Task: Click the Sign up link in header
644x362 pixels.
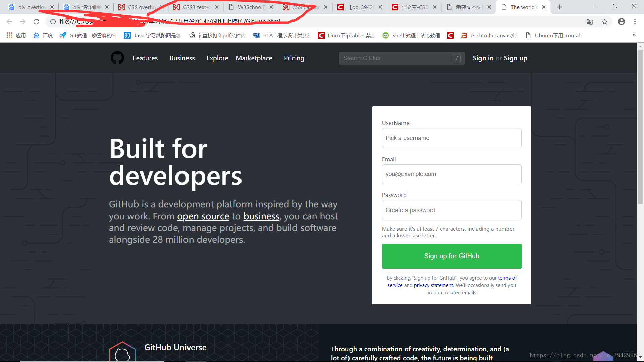Action: pos(516,58)
